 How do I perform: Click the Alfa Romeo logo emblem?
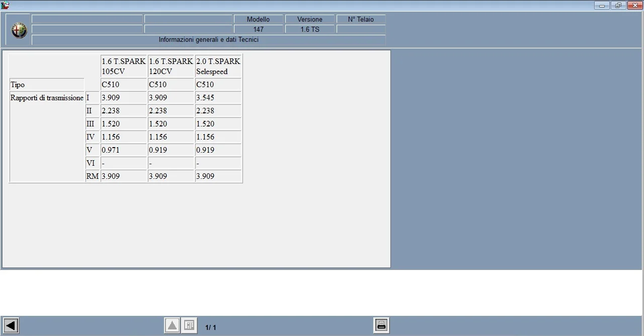point(19,31)
